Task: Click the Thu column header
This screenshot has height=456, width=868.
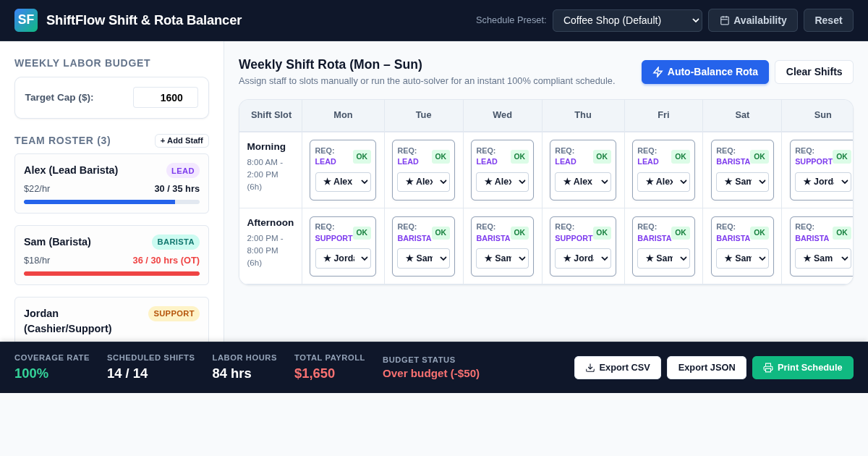Action: coord(583,115)
